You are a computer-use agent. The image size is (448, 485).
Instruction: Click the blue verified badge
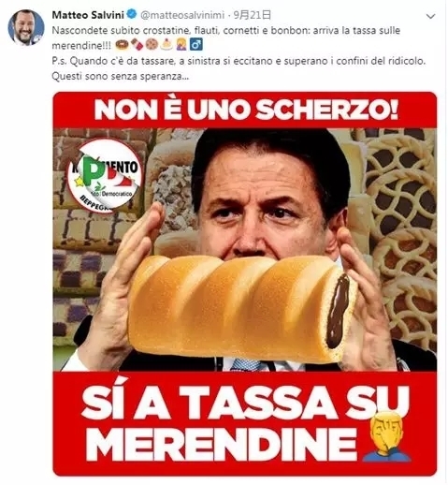[132, 14]
